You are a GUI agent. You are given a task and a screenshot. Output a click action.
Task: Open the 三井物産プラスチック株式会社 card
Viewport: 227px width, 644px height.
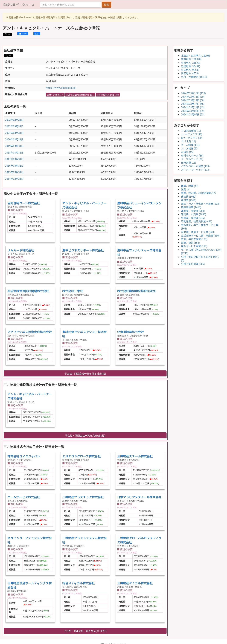83,497
